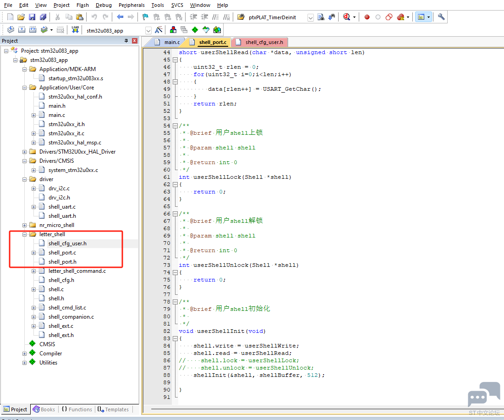Open the Debug menu
Screen dimensions: 504x420
tap(104, 5)
